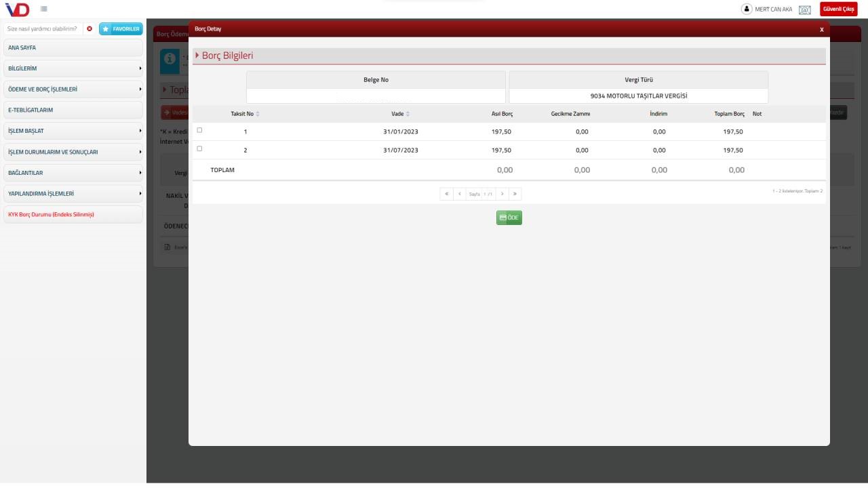Expand the BİLGİLERİM sidebar menu

click(x=73, y=68)
